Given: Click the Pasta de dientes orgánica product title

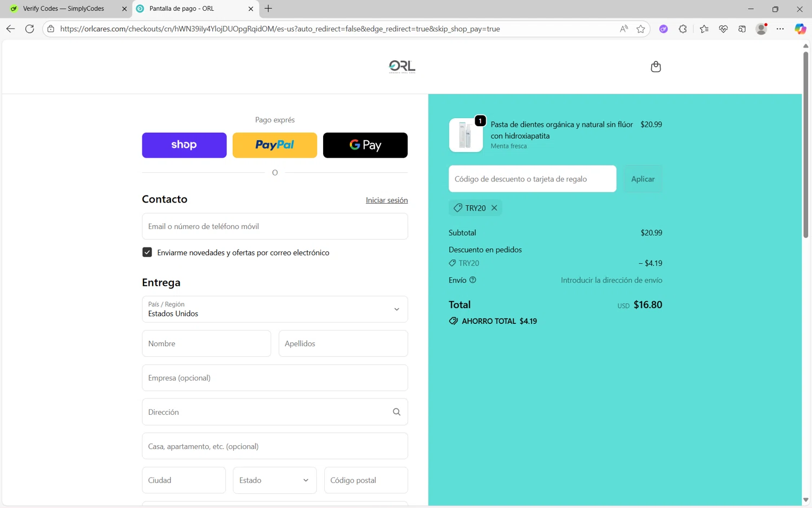Looking at the screenshot, I should click(561, 130).
